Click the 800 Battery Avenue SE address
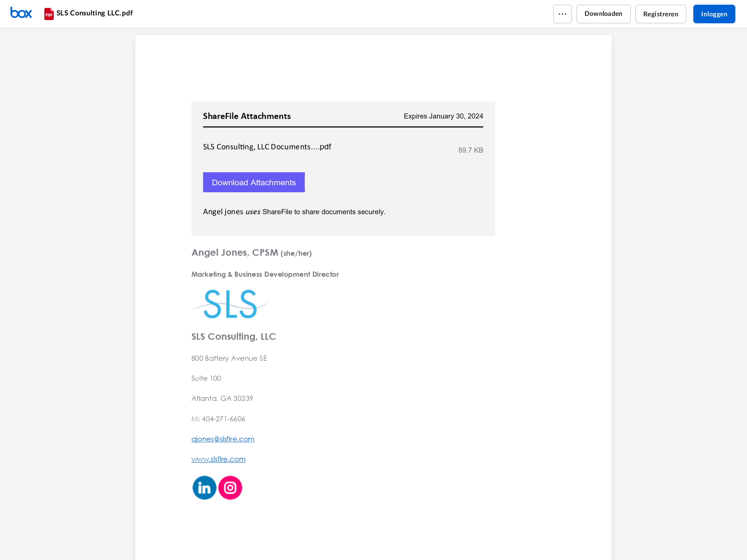The height and width of the screenshot is (560, 747). pos(229,358)
